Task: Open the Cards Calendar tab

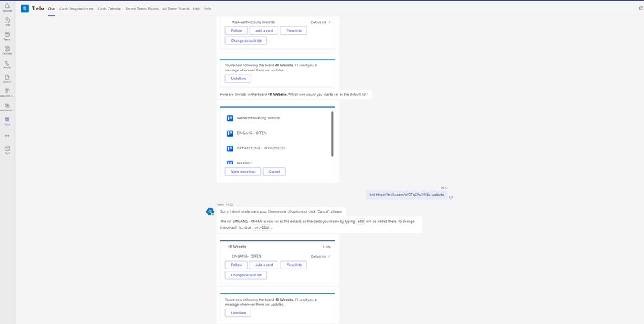Action: click(110, 8)
